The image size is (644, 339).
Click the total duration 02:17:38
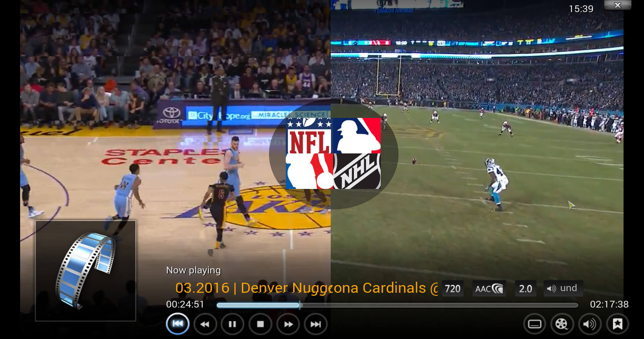(609, 304)
